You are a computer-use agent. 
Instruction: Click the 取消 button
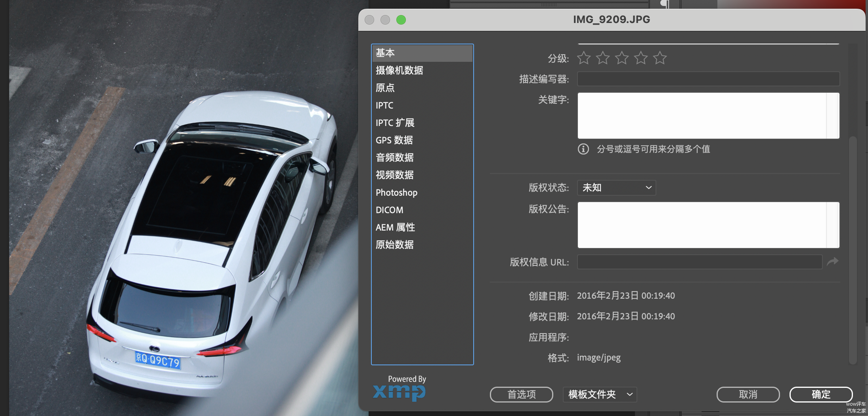748,395
